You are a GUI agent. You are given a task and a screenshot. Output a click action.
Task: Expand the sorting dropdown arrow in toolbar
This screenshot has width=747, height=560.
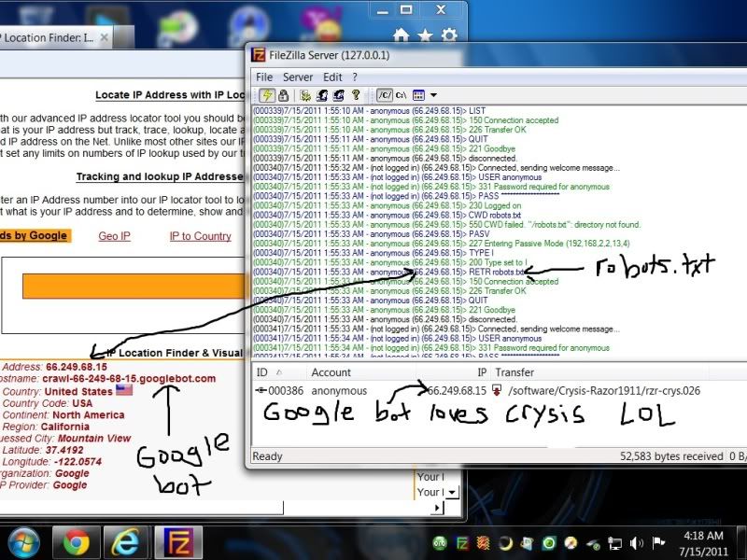433,95
